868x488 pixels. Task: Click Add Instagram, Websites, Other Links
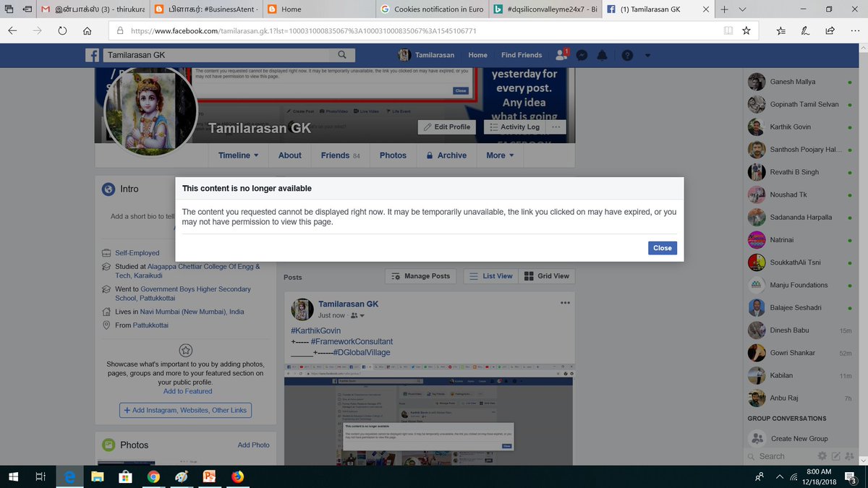[x=185, y=410]
